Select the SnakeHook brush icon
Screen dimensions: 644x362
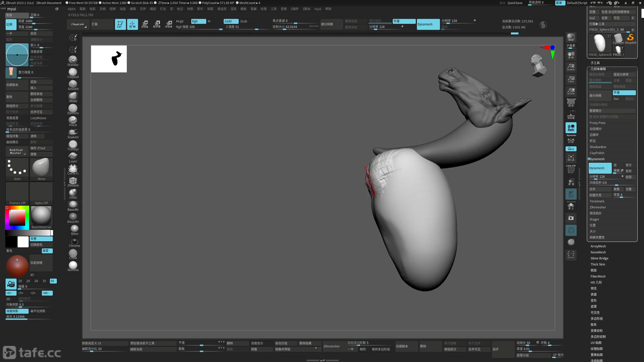click(73, 133)
